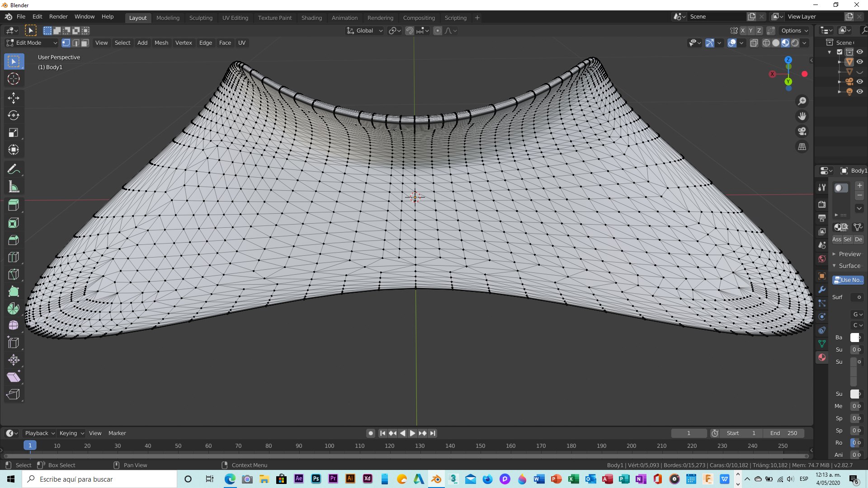Screen dimensions: 868x488
Task: Toggle snapping magnet button
Action: (409, 31)
